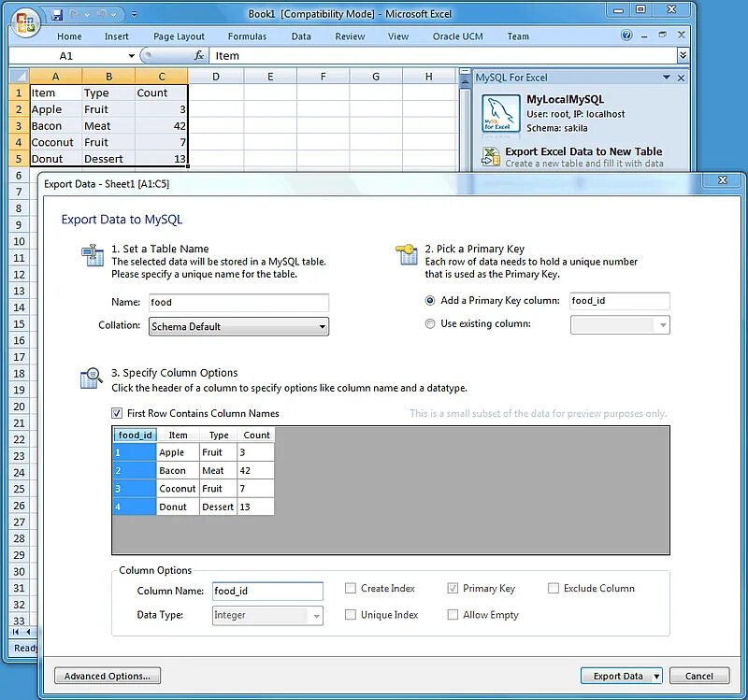748x700 pixels.
Task: Enable the Unique Index checkbox
Action: [350, 615]
